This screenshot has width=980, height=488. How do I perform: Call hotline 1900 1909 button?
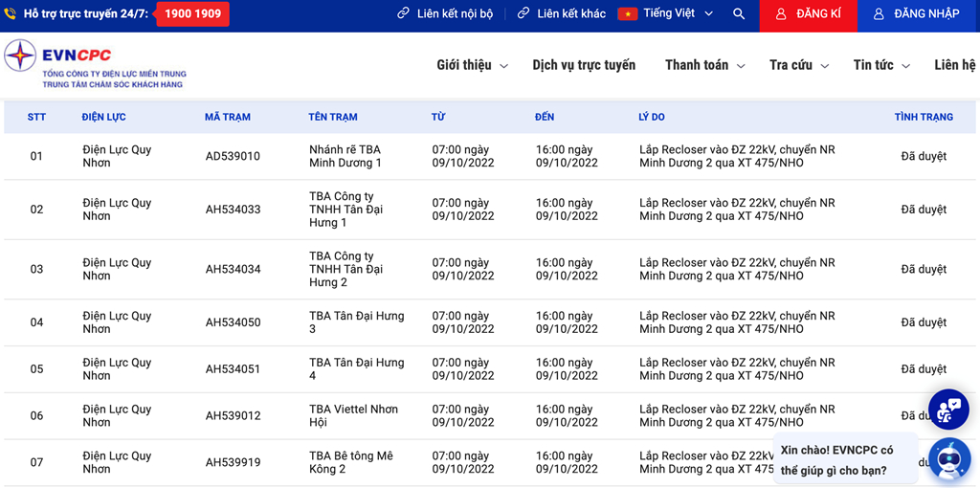pyautogui.click(x=192, y=13)
